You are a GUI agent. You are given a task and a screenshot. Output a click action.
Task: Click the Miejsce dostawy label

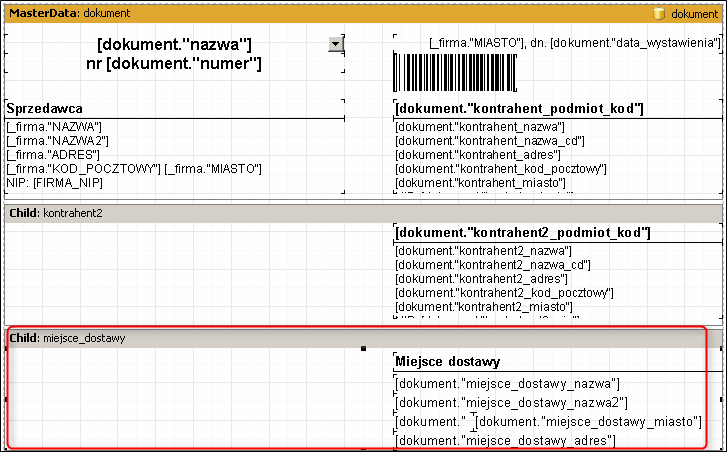447,361
